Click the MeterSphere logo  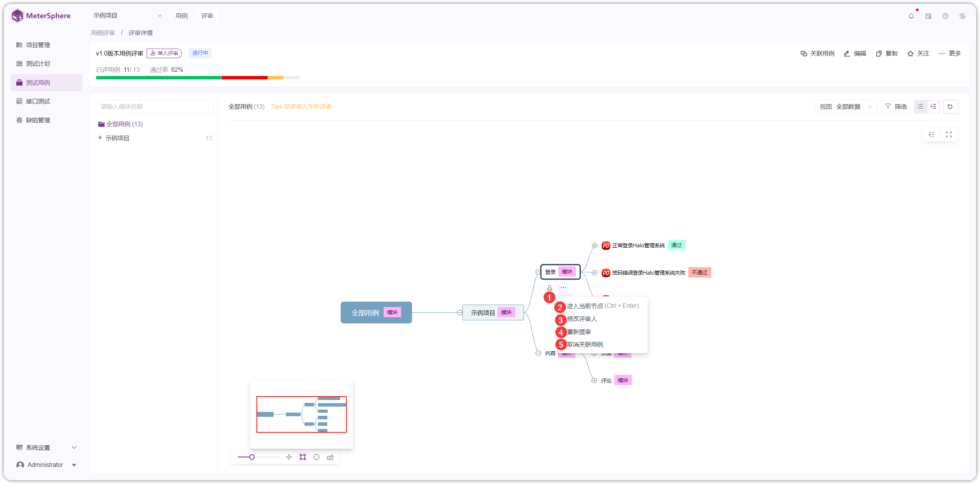coord(41,16)
